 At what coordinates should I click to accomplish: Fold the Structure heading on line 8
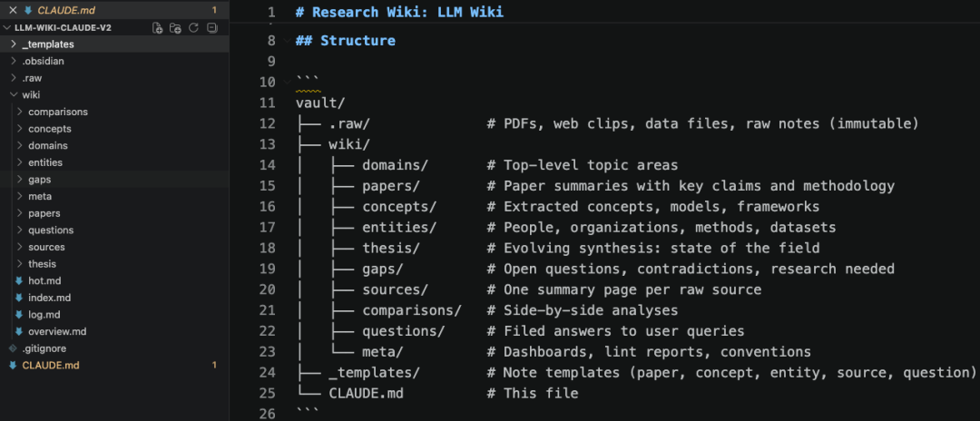click(x=287, y=41)
